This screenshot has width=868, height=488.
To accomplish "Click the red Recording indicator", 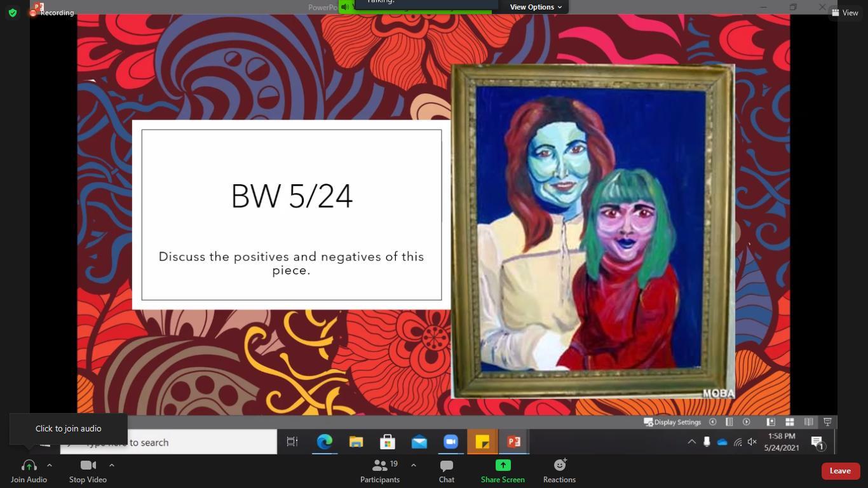I will pos(53,12).
